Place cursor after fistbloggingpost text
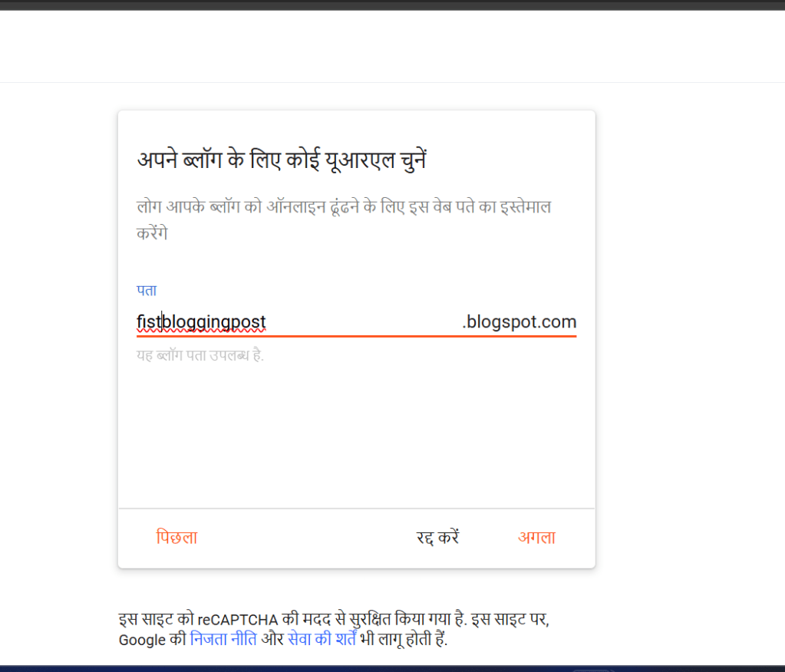 267,321
